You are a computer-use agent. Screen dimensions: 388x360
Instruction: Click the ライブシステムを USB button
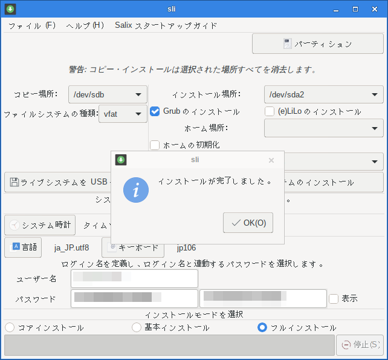[x=57, y=182]
